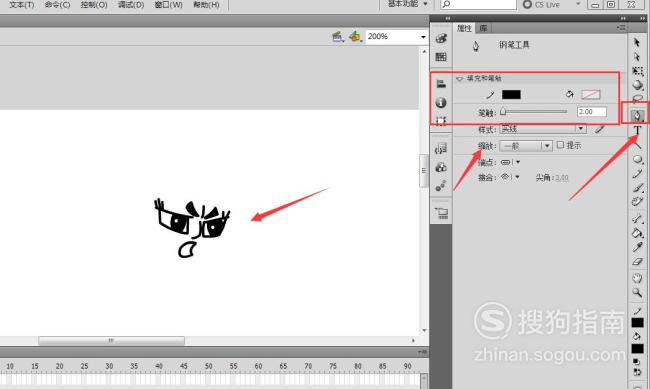Viewport: 650px width, 389px height.
Task: Open the 样式 stroke style dropdown
Action: pyautogui.click(x=543, y=129)
